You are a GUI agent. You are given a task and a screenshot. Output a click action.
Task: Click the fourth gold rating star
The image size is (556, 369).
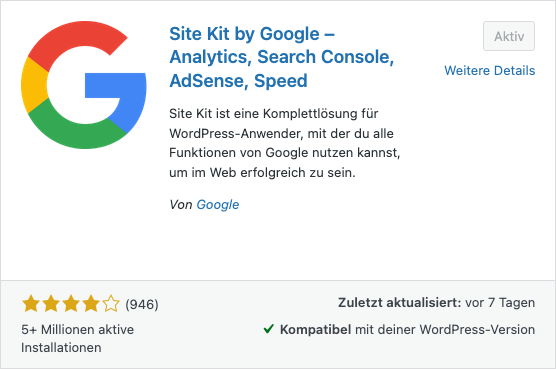[x=91, y=304]
